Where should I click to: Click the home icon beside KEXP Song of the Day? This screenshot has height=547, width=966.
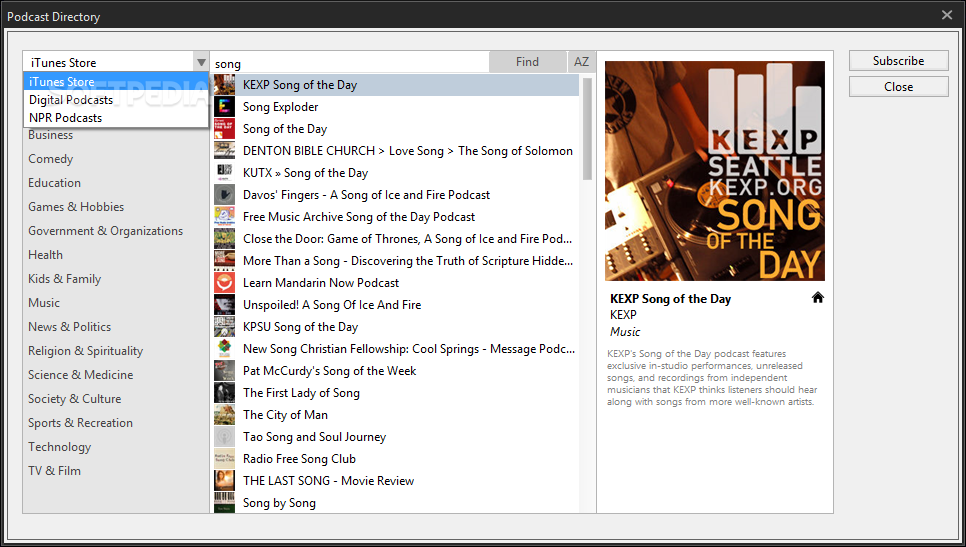point(818,298)
